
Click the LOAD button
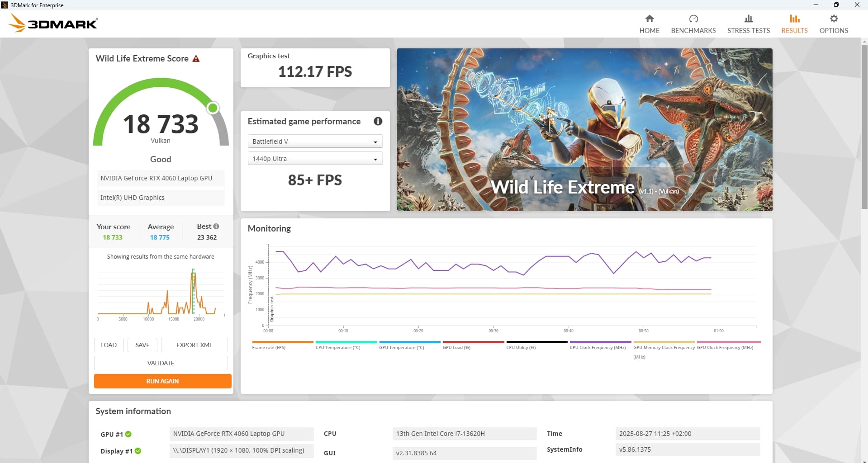pos(109,345)
